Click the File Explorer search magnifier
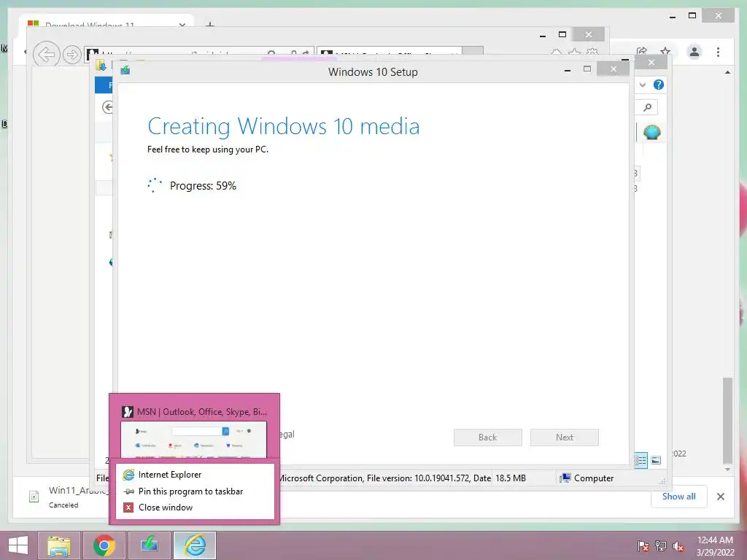747x560 pixels. pyautogui.click(x=647, y=108)
